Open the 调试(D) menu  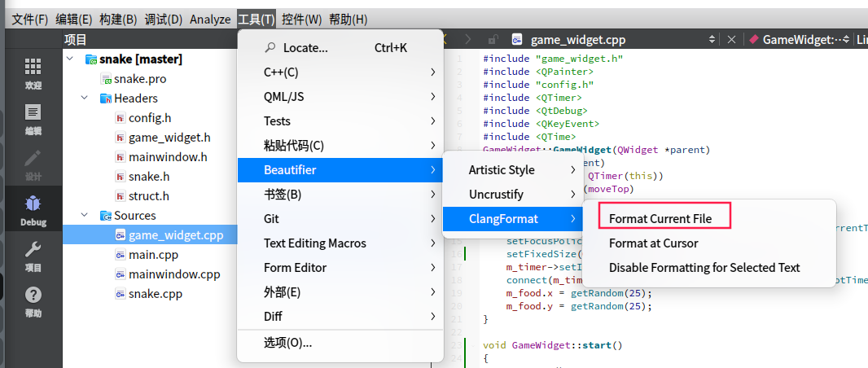(x=164, y=20)
